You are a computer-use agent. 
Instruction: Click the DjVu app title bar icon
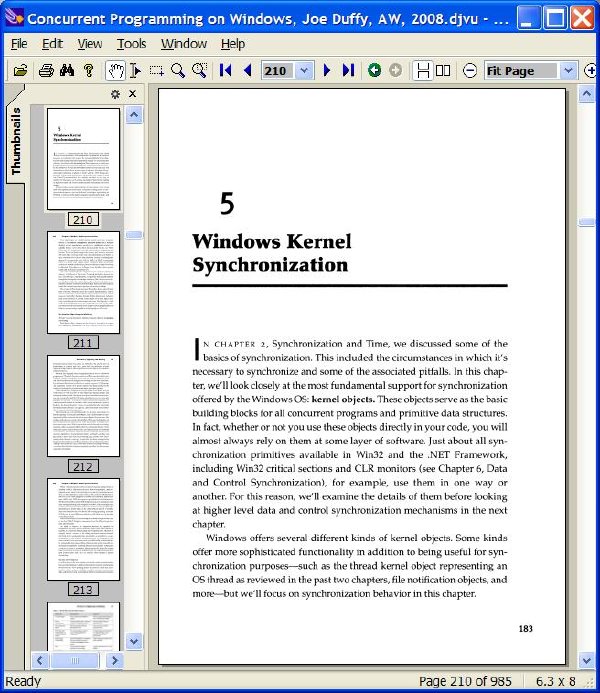13,17
